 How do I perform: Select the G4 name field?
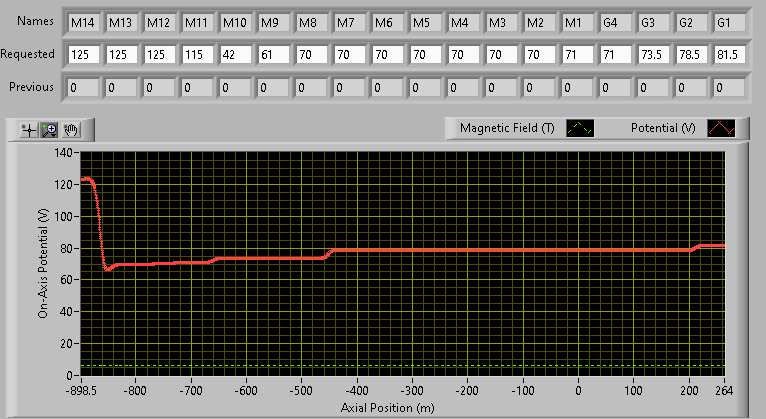[x=615, y=22]
